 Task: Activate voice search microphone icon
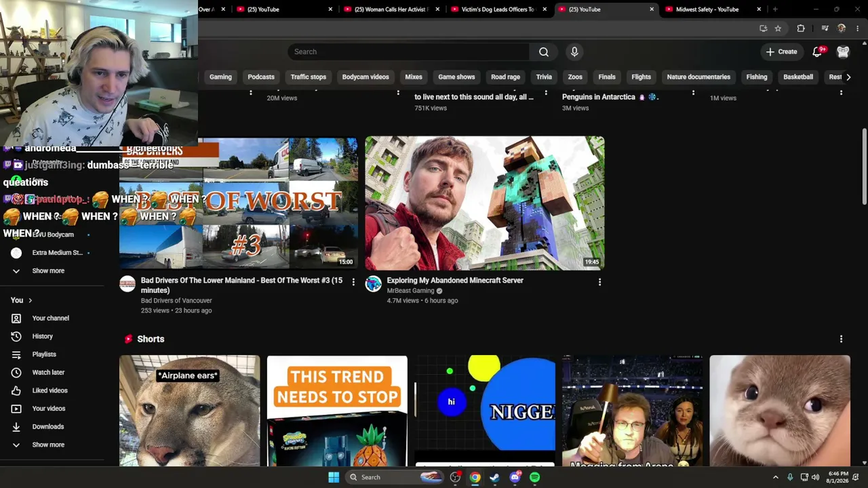coord(574,52)
